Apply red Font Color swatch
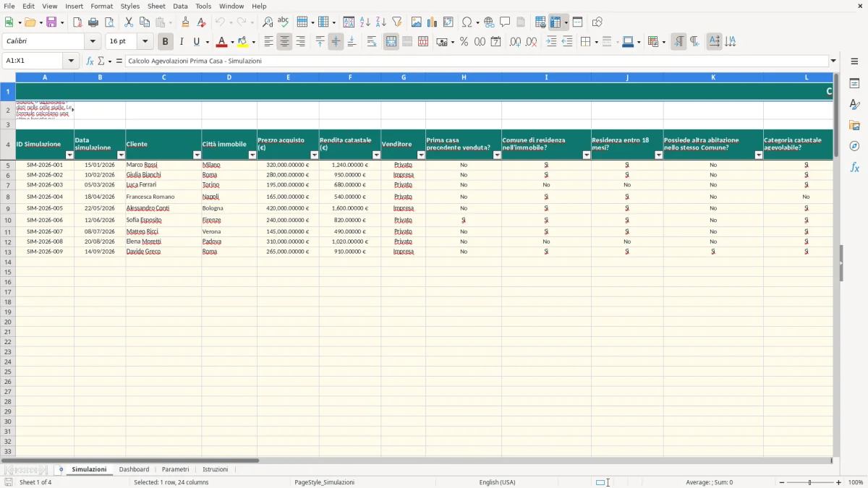Image resolution: width=868 pixels, height=488 pixels. (222, 42)
